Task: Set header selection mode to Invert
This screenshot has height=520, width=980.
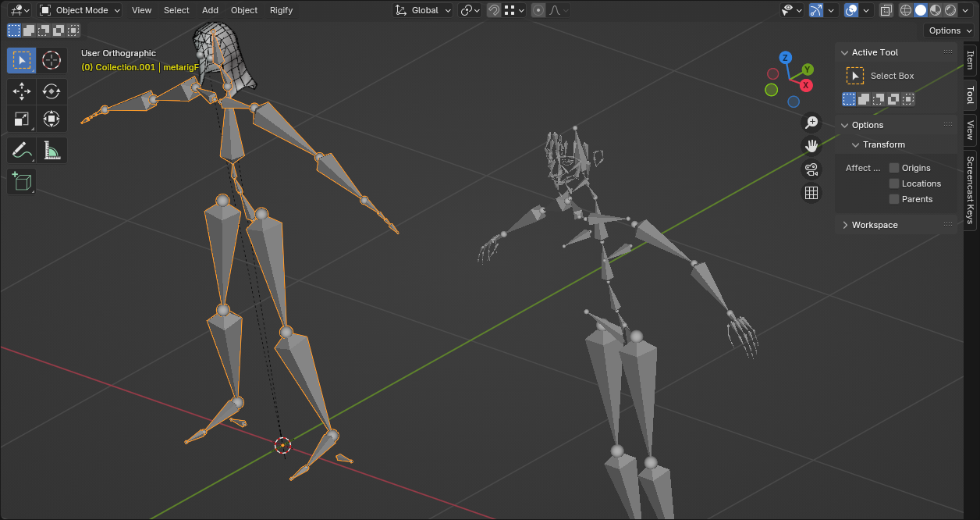Action: point(59,30)
